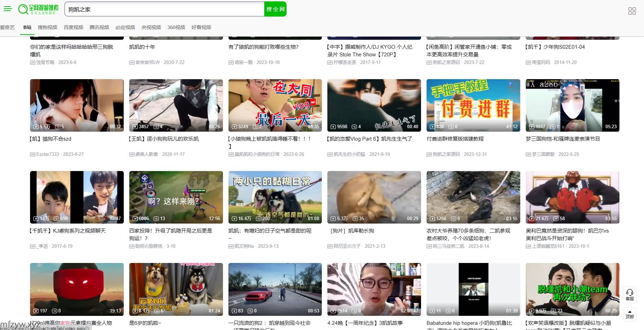Play the red Mustang car video thumbnail

click(x=275, y=289)
